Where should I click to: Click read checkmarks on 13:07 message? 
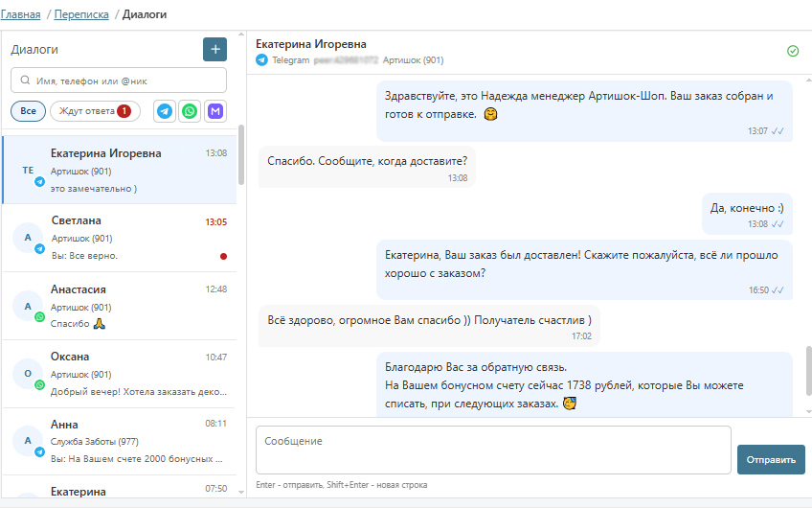(778, 131)
